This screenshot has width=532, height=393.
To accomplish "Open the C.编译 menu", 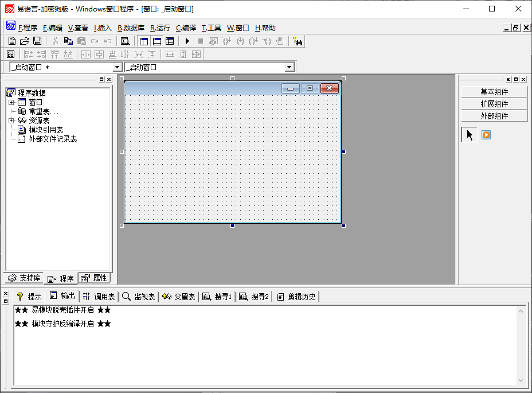I will [x=186, y=28].
